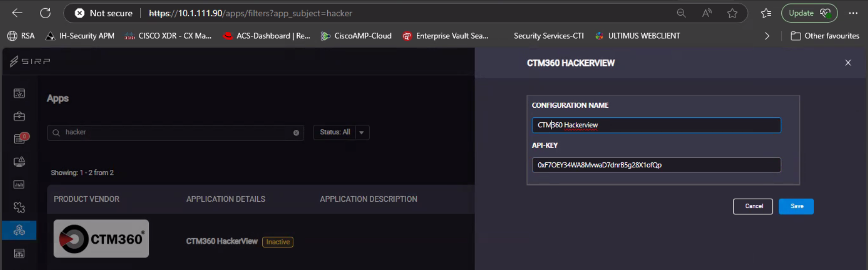The width and height of the screenshot is (868, 270).
Task: Click the browser Update button
Action: [x=809, y=13]
